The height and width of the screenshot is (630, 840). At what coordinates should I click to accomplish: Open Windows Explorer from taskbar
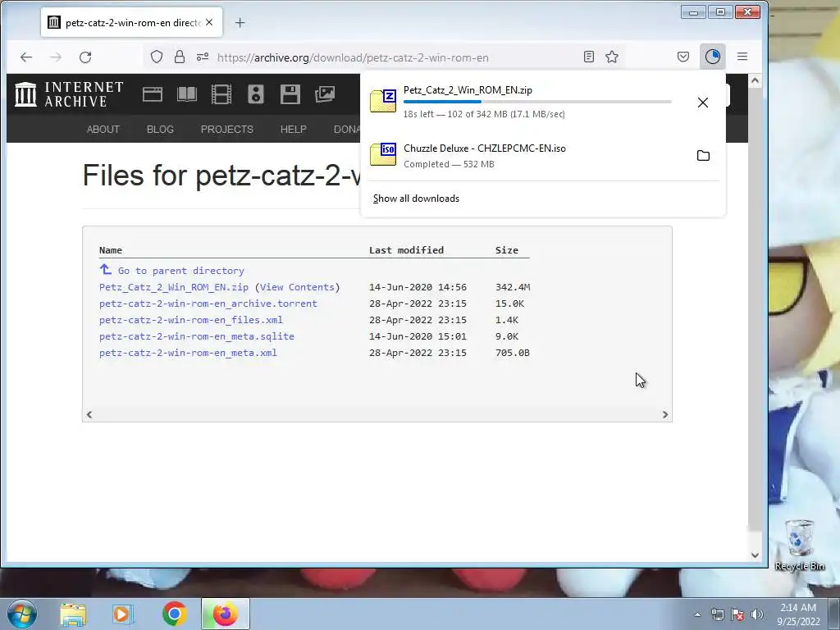[x=73, y=614]
